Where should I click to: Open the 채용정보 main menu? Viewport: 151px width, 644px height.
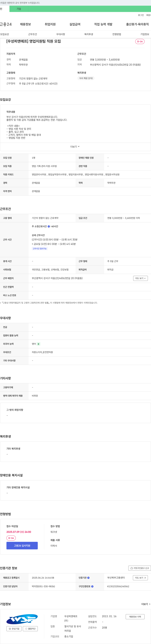[x=25, y=24]
